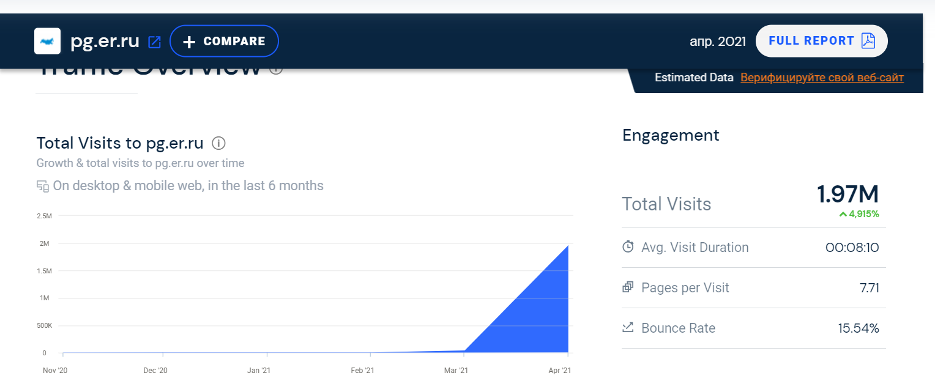Click the 15.54% bounce rate value
This screenshot has height=392, width=936.
click(x=859, y=328)
